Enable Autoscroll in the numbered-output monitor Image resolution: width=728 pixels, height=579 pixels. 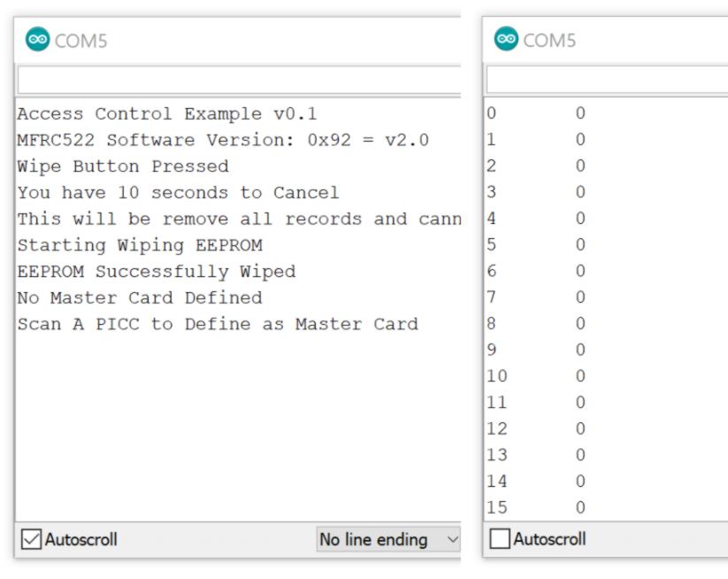pyautogui.click(x=501, y=538)
